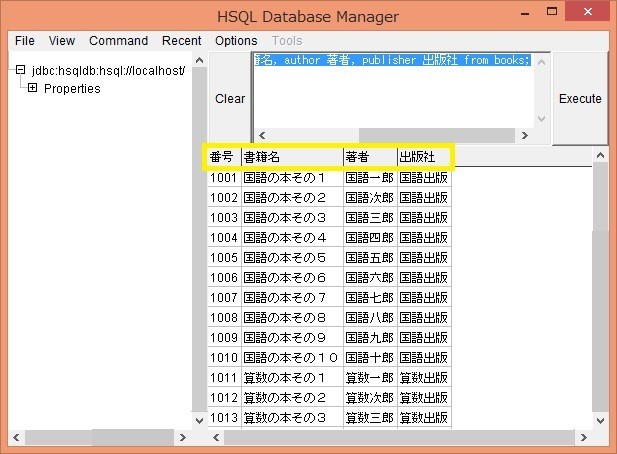This screenshot has width=617, height=454.
Task: Click the SQL editor scroll-right arrow
Action: (525, 135)
